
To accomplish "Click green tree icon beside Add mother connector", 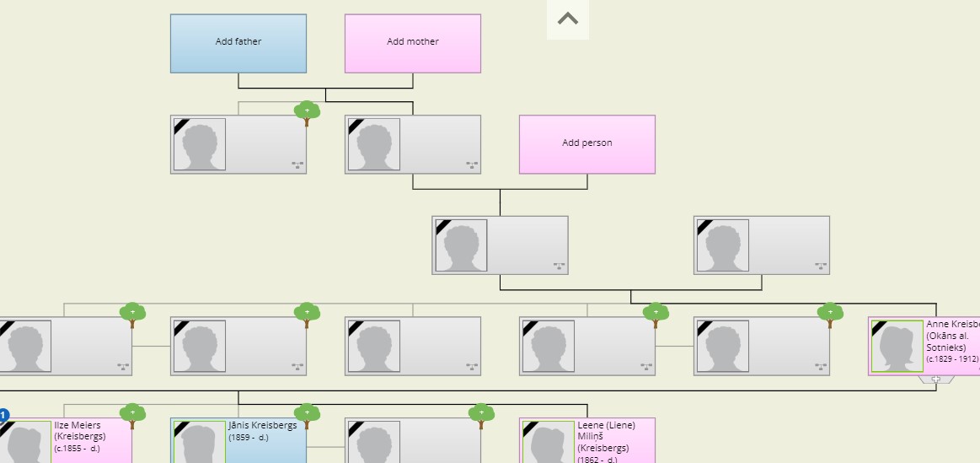I will (307, 111).
